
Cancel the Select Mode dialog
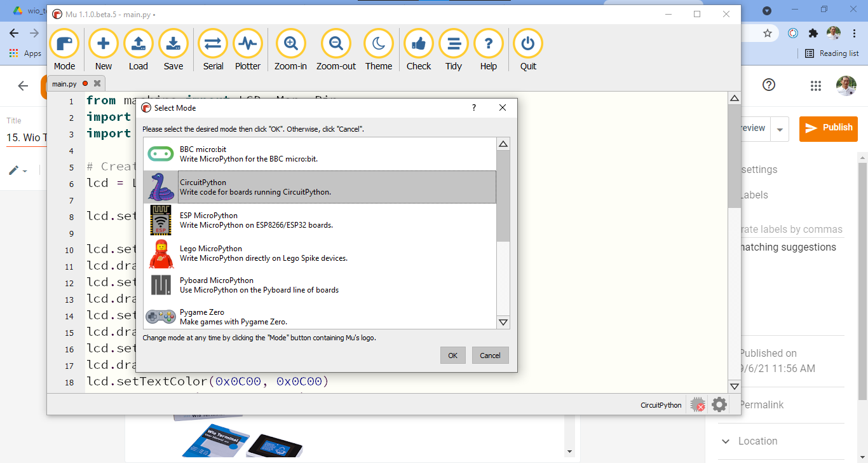click(490, 356)
